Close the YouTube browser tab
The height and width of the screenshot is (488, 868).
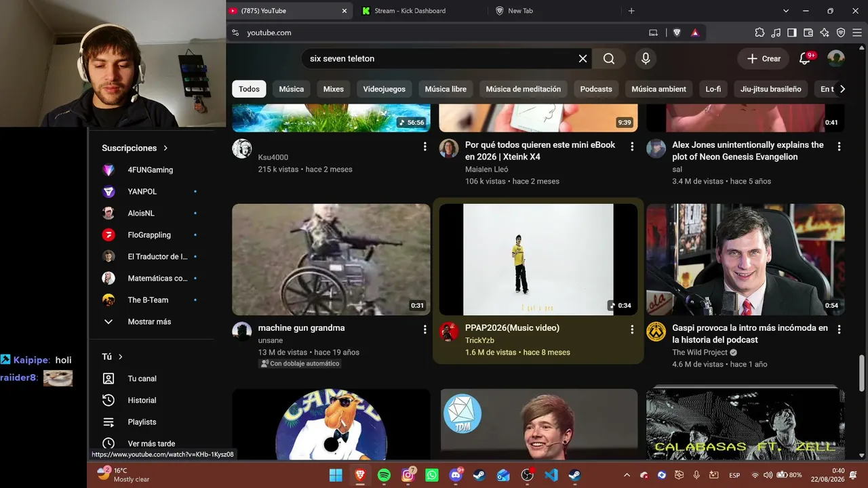(344, 11)
